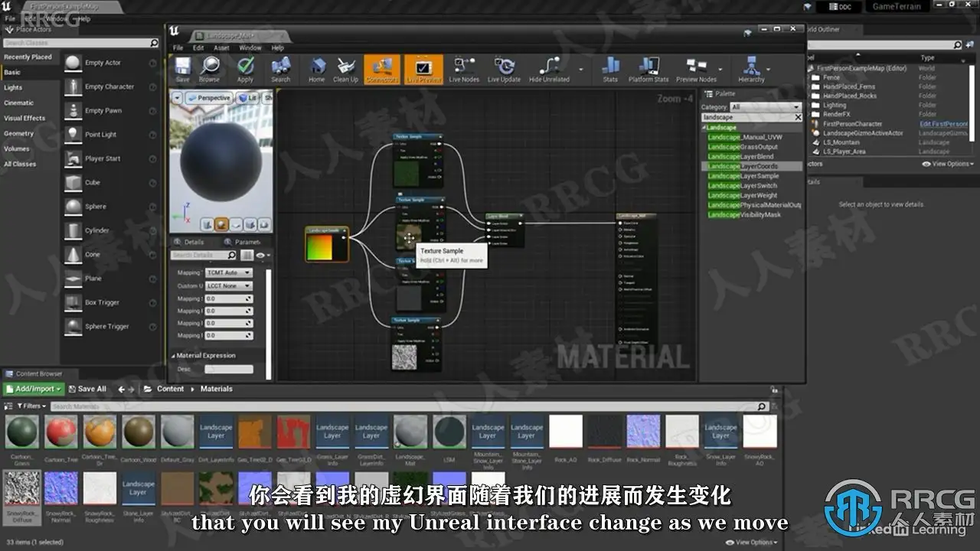This screenshot has height=551, width=980.
Task: Open the Custom UV LCCT None dropdown
Action: click(x=228, y=285)
